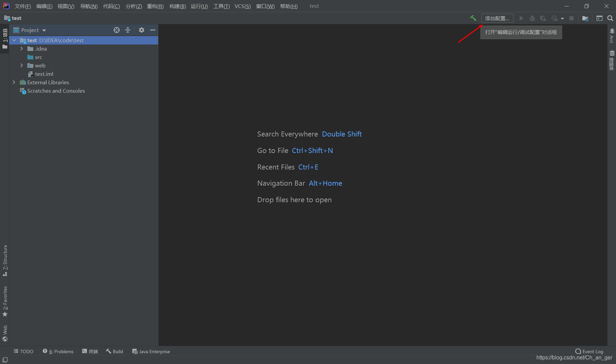
Task: Open the 视图(V) menu
Action: point(66,6)
